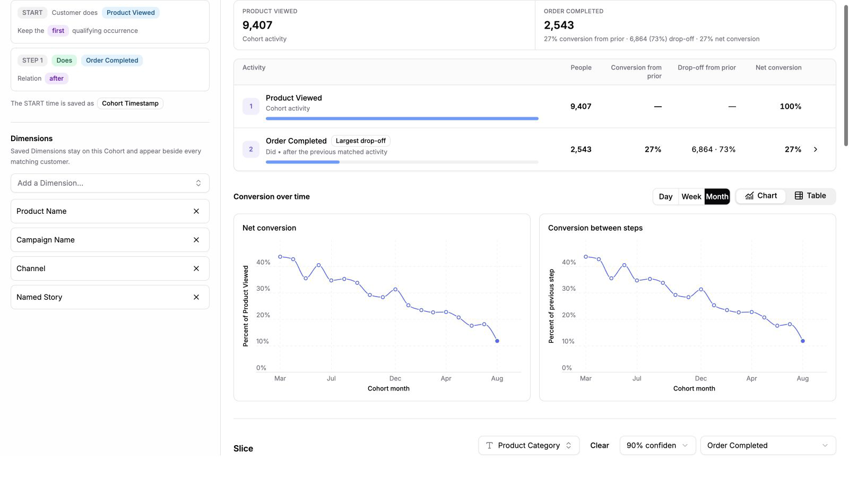Click the 'Does' step chip

click(x=64, y=60)
